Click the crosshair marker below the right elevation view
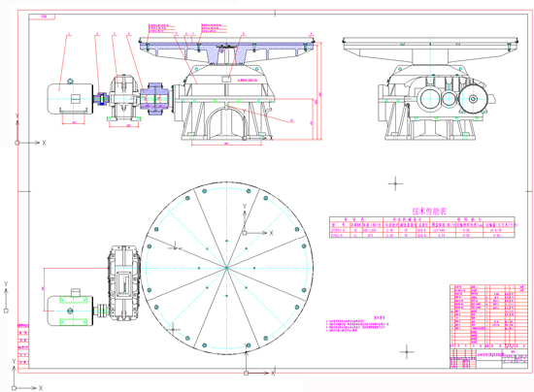This screenshot has width=534, height=392. (395, 183)
